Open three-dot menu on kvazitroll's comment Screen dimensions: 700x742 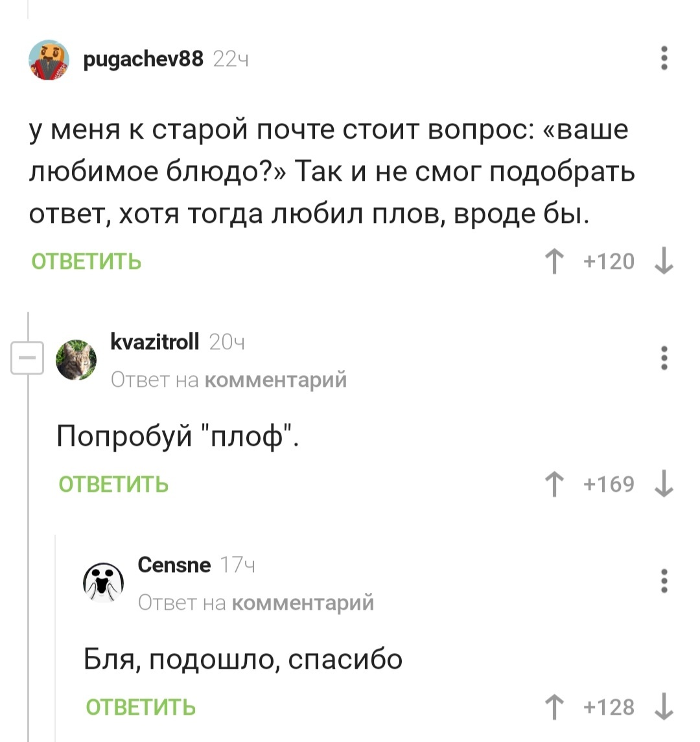[664, 358]
